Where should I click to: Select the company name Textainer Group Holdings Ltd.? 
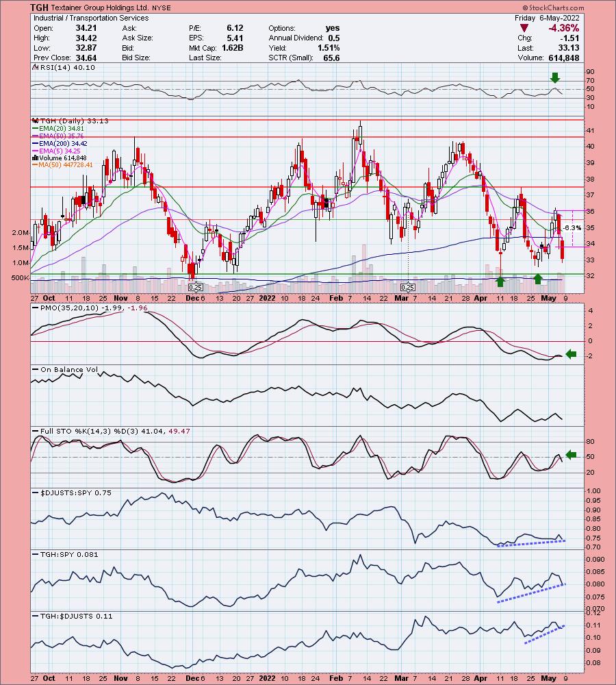[100, 8]
